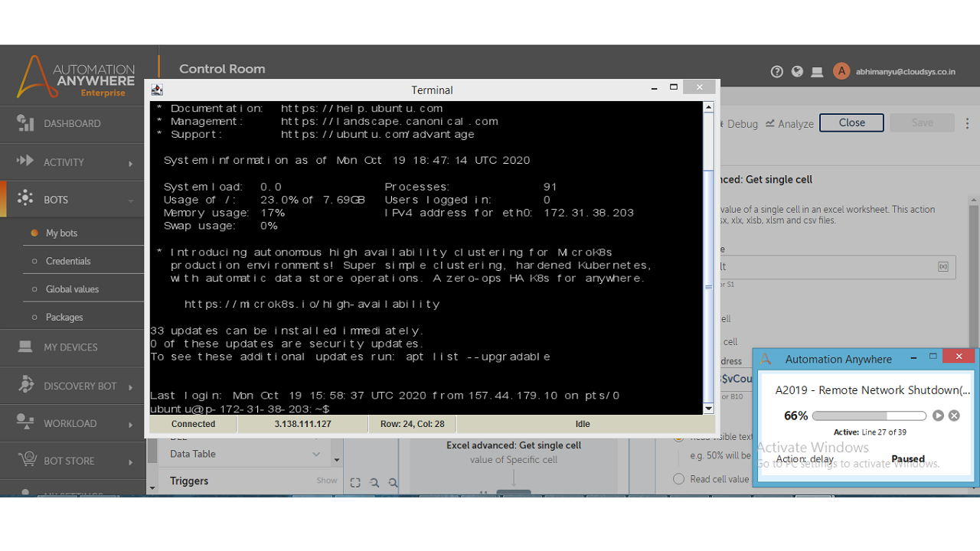The width and height of the screenshot is (980, 551).
Task: Open the Workload menu
Action: tap(70, 423)
